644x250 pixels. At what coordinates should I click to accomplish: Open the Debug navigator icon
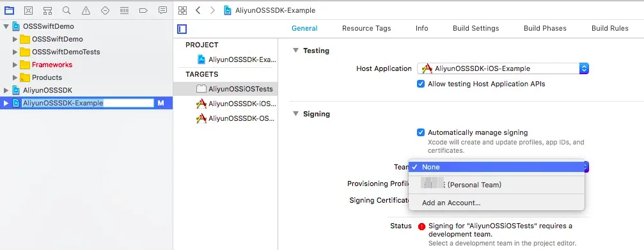tap(125, 11)
